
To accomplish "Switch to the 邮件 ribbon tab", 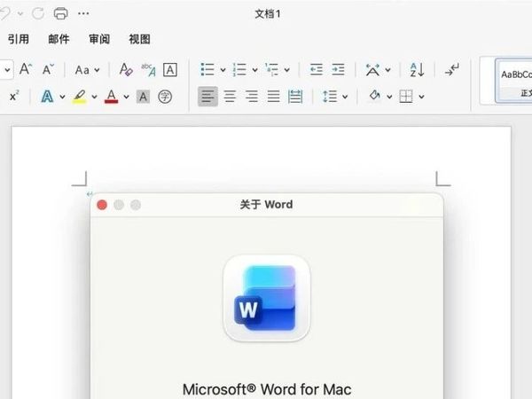I will [59, 39].
